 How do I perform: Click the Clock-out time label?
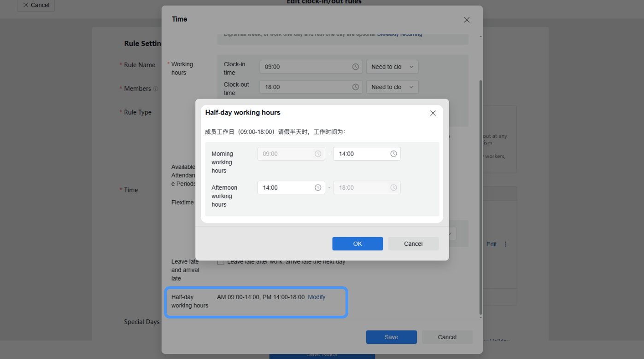point(236,89)
